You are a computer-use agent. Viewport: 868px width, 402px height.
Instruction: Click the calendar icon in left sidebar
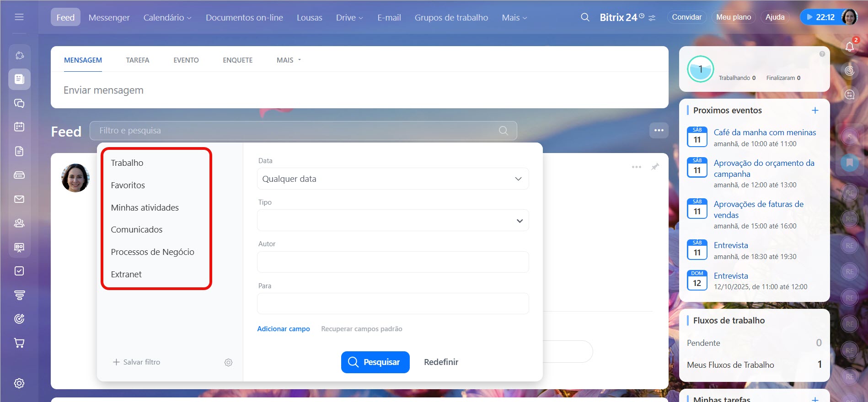point(19,127)
